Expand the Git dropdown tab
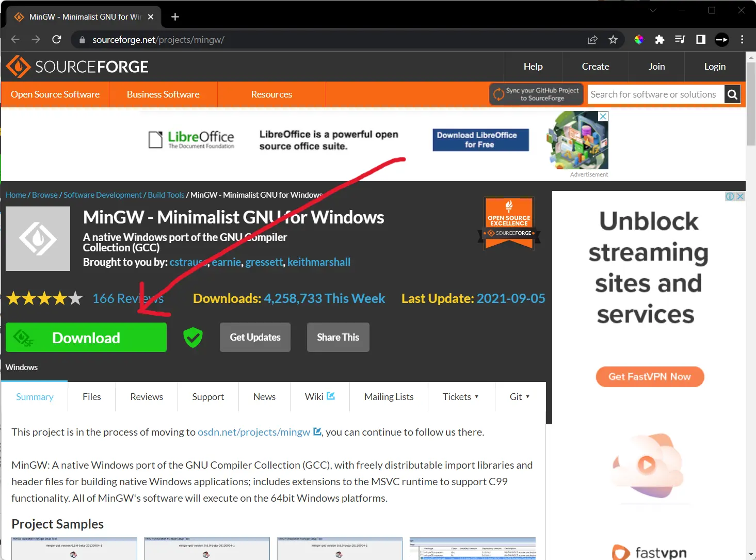 (x=520, y=396)
